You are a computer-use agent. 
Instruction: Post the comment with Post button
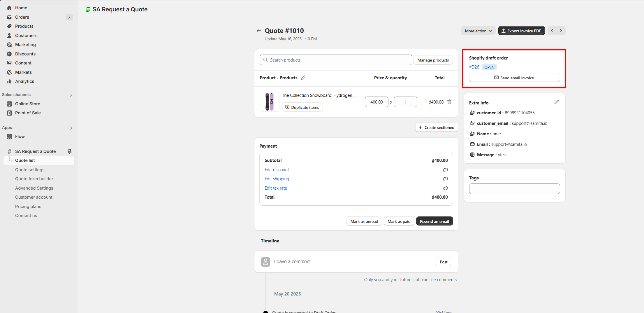[444, 262]
